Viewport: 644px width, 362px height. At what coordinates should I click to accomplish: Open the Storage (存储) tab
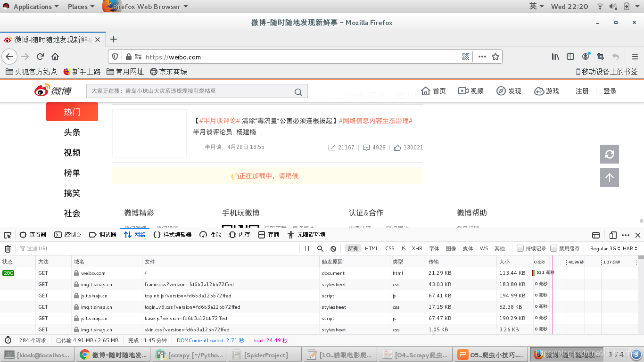point(269,235)
